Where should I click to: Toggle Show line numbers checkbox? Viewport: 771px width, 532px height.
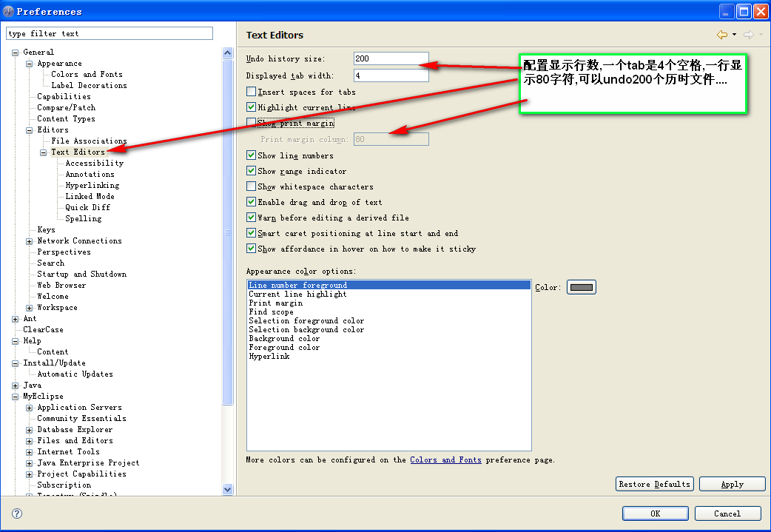(x=252, y=155)
